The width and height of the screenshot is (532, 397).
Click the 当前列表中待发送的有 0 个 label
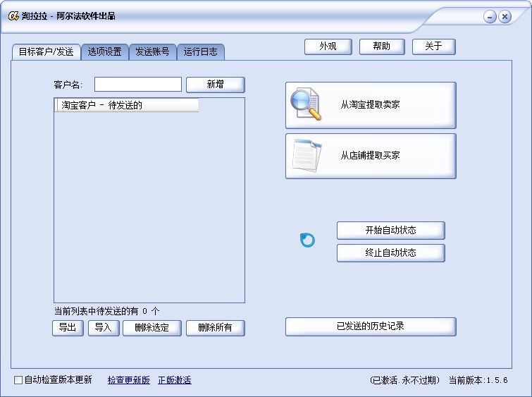(106, 311)
